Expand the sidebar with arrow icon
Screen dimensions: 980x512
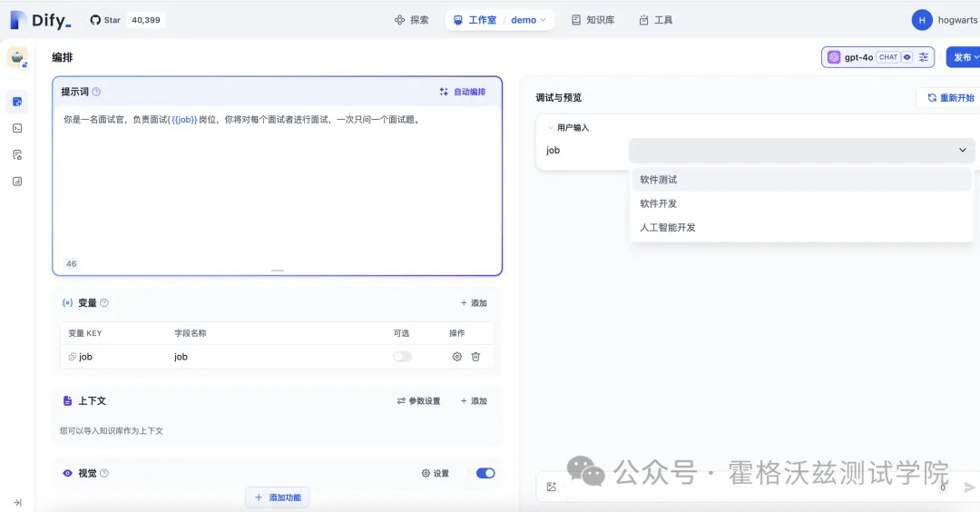coord(17,503)
